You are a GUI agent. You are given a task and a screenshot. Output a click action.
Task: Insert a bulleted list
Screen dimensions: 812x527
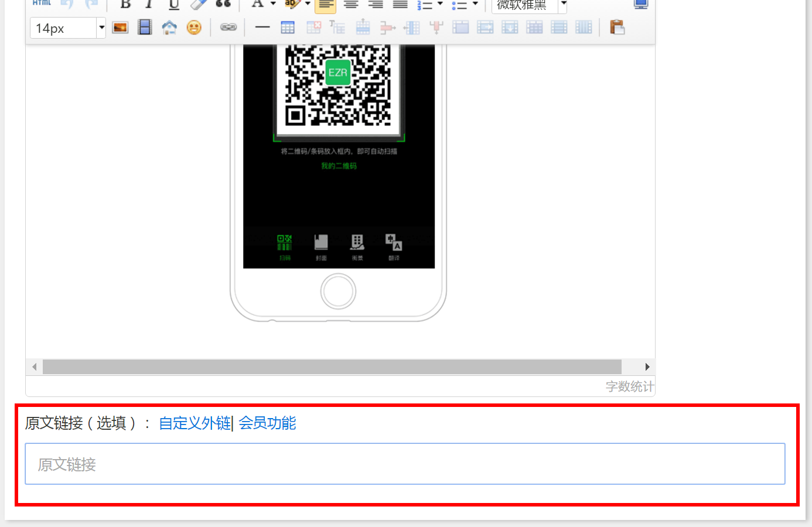point(459,5)
